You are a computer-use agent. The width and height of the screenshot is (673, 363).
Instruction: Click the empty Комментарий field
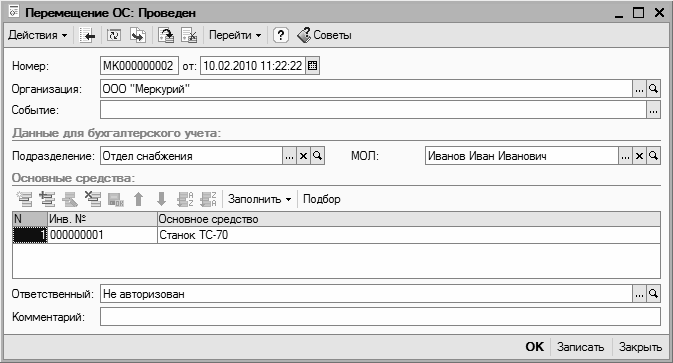point(380,317)
